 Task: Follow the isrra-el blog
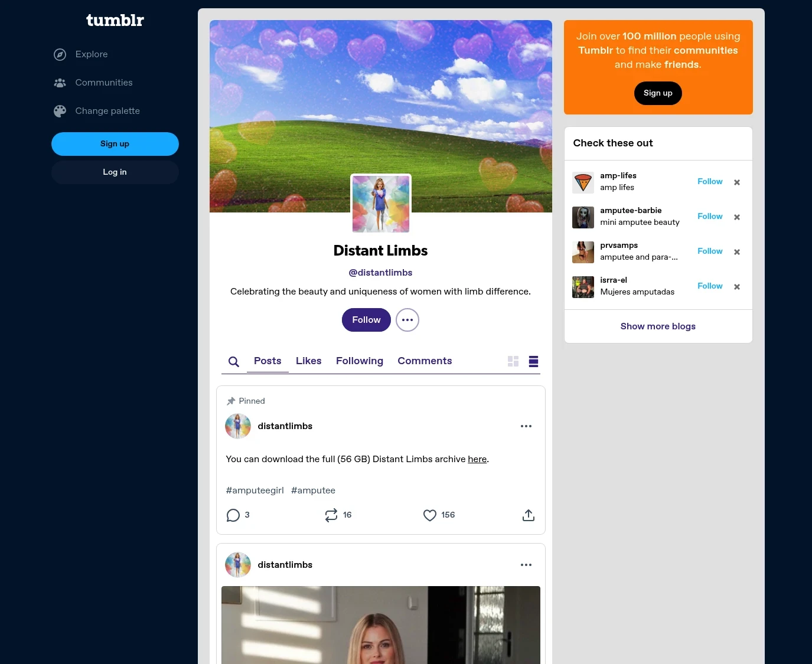[x=710, y=286]
